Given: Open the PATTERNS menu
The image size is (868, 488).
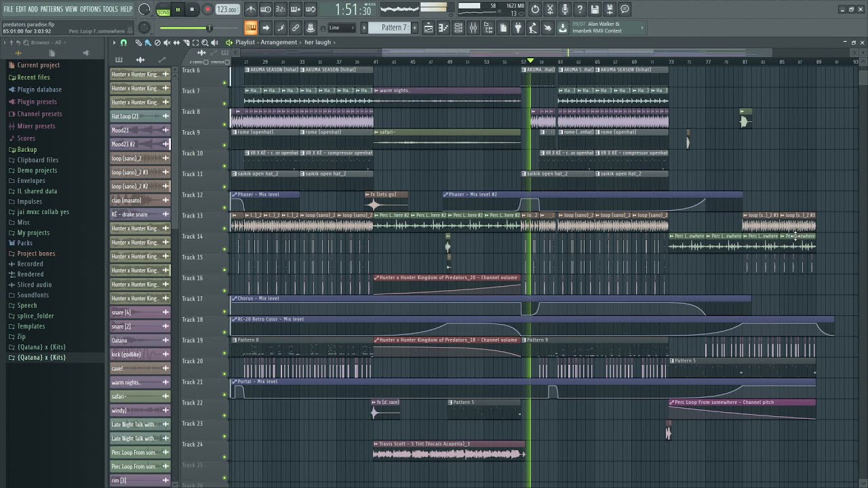Looking at the screenshot, I should pyautogui.click(x=52, y=9).
